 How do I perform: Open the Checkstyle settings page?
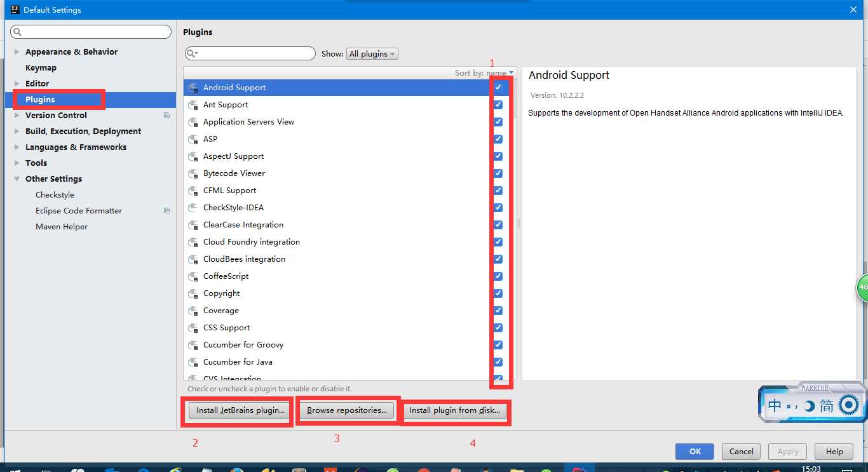55,195
